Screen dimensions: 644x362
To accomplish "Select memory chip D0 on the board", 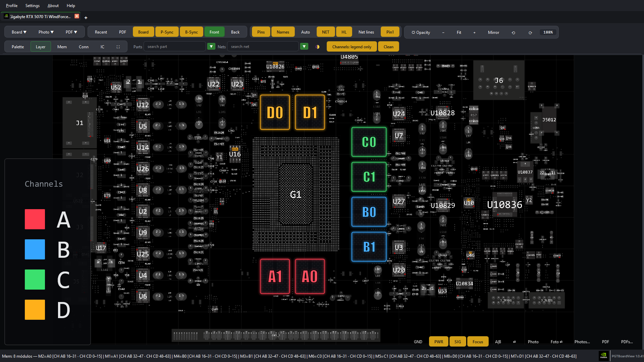I will click(275, 112).
